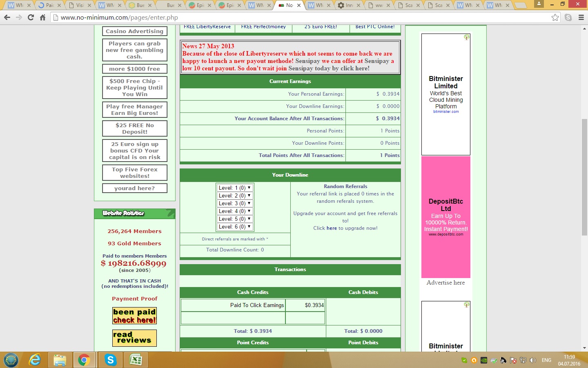Expand the Level 4 (0) dropdown
Screen dimensions: 588x368
(235, 211)
